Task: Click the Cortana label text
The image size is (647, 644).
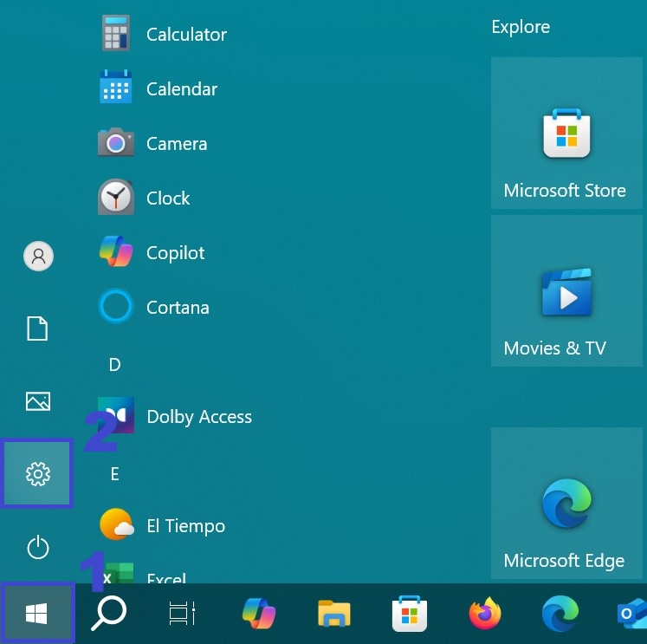Action: (178, 308)
